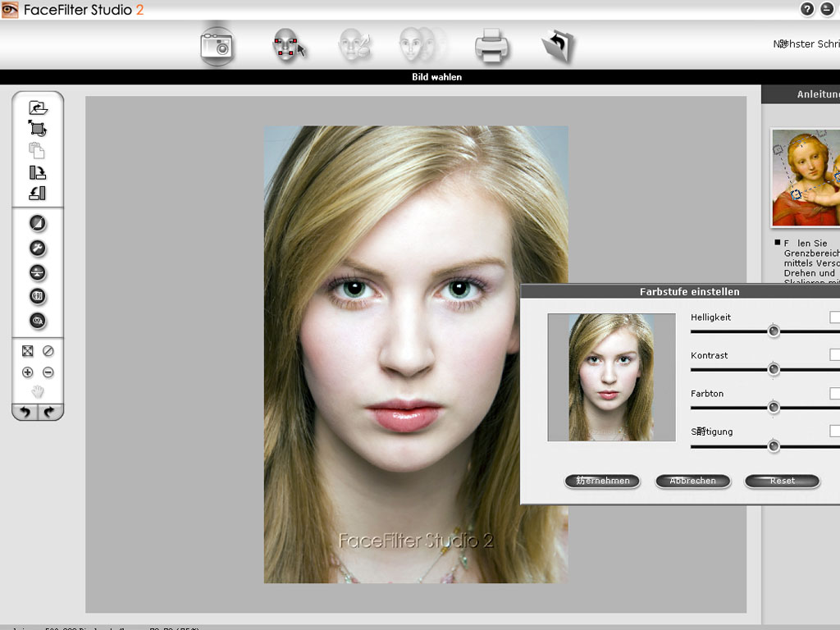
Task: Apply changes with the Übernehmen button
Action: 602,482
